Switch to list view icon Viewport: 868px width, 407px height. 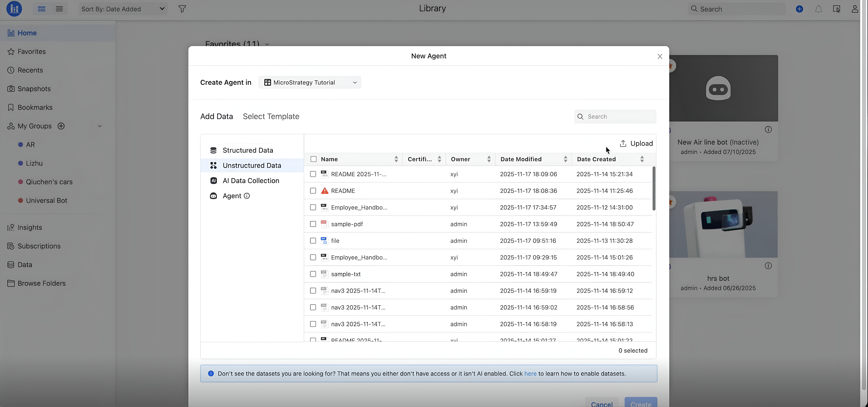(x=59, y=9)
